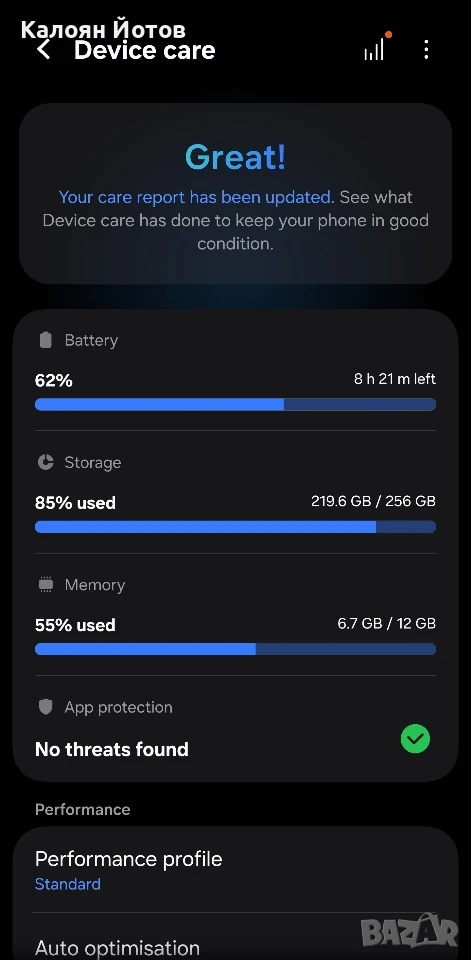Open the care report updated link
The image size is (471, 960).
[197, 197]
